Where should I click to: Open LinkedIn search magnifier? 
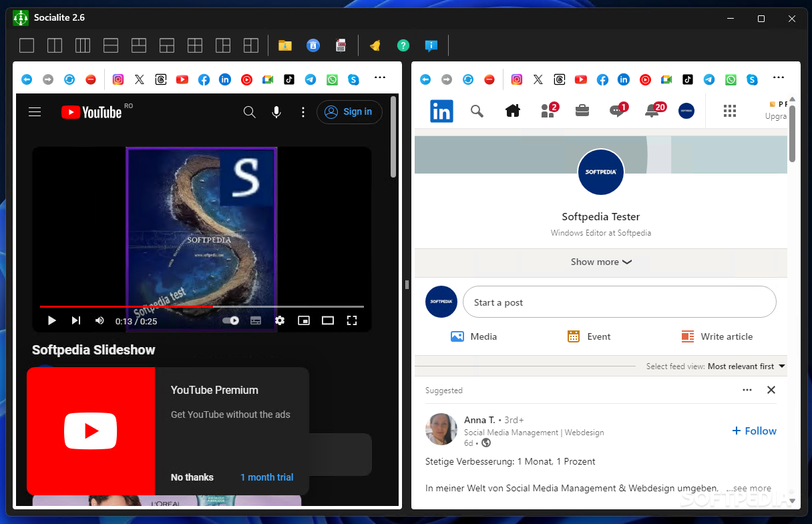click(x=477, y=111)
